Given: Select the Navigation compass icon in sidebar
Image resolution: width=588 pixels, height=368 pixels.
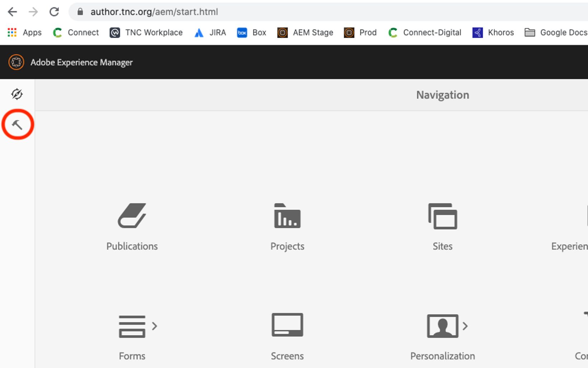Looking at the screenshot, I should pyautogui.click(x=17, y=94).
